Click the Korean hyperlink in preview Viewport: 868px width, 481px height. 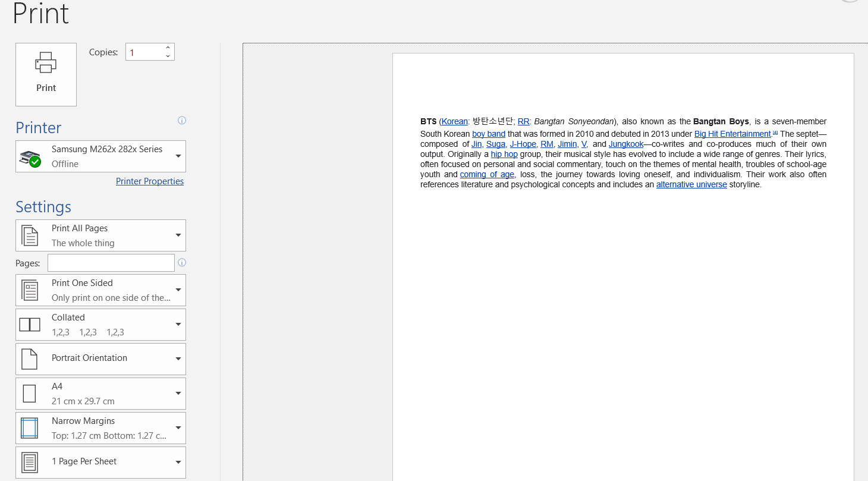455,121
